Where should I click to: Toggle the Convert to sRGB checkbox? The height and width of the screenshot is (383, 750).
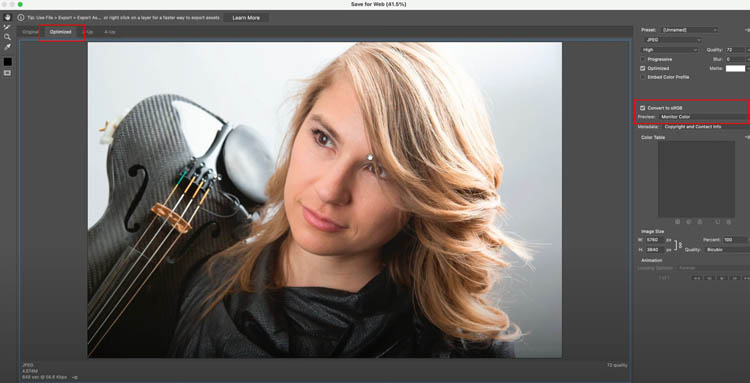click(643, 108)
